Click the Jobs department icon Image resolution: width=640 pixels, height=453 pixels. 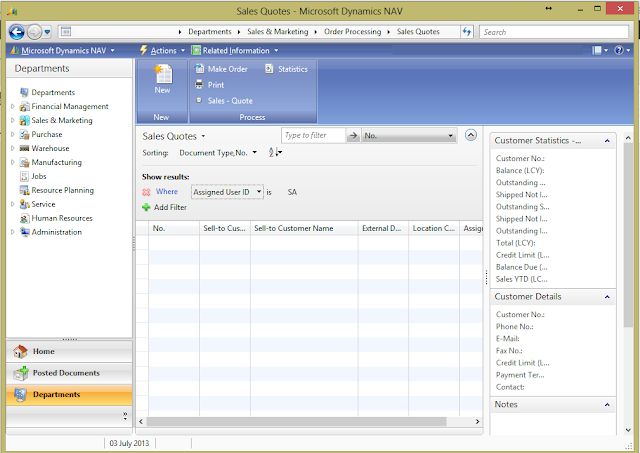24,176
